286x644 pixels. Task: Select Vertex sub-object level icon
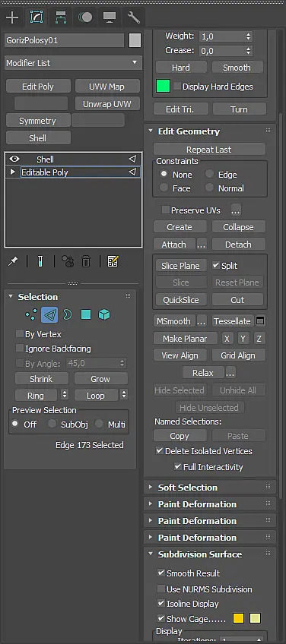pyautogui.click(x=31, y=315)
